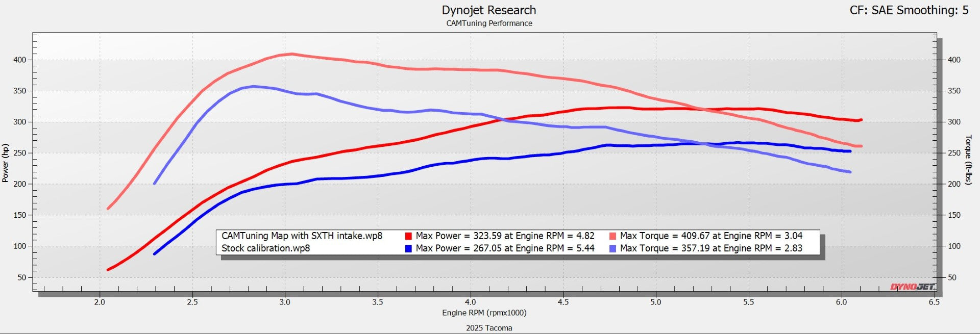
Task: Click Max Torque = 409.67 legend text
Action: coord(711,236)
